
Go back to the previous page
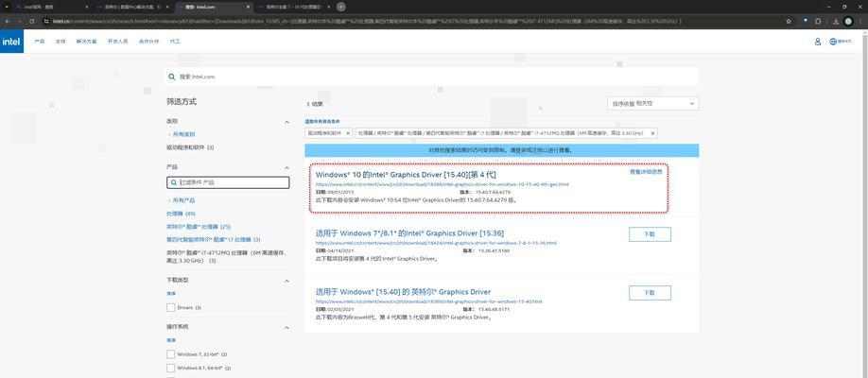pyautogui.click(x=8, y=21)
